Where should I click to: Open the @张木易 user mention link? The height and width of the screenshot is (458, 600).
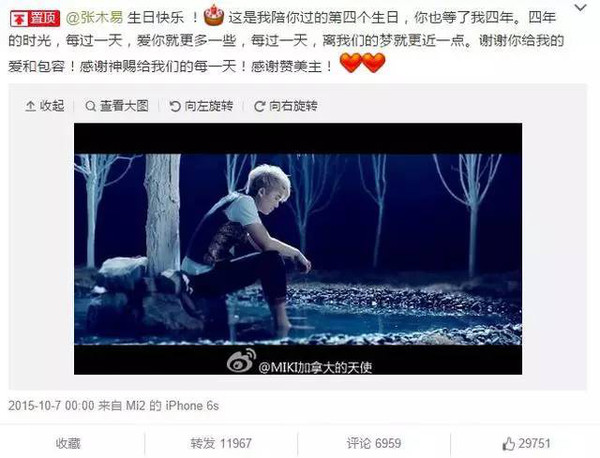(x=95, y=18)
